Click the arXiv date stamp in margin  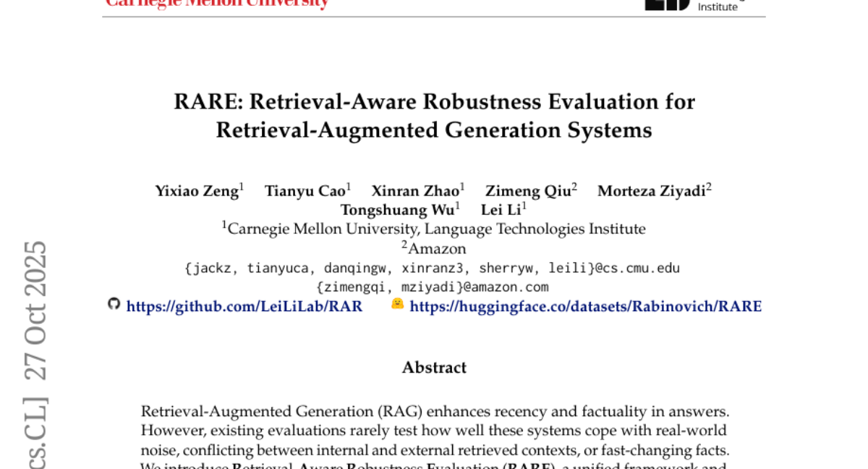36,310
